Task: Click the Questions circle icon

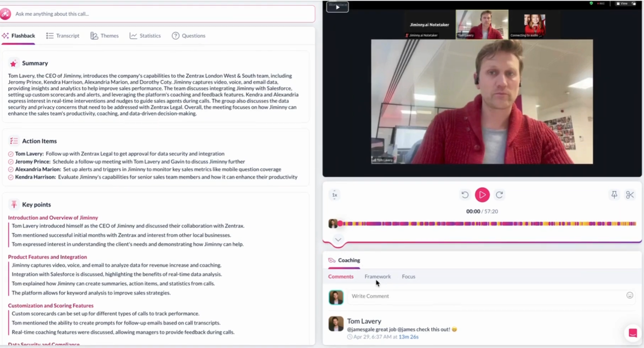Action: pyautogui.click(x=175, y=36)
